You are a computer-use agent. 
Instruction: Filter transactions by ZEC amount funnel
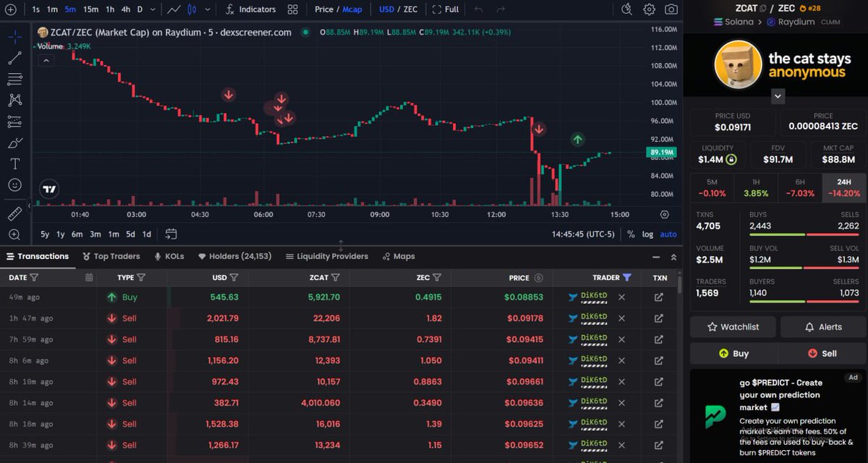tap(438, 277)
